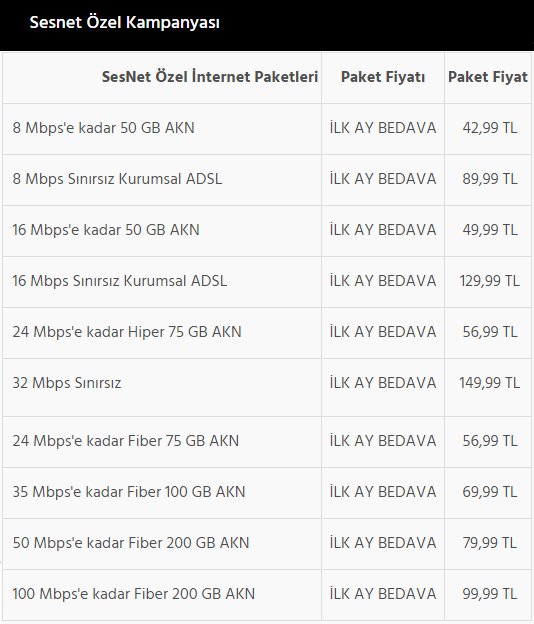Click the 149,99 TL price cell
534x624 pixels.
point(489,383)
